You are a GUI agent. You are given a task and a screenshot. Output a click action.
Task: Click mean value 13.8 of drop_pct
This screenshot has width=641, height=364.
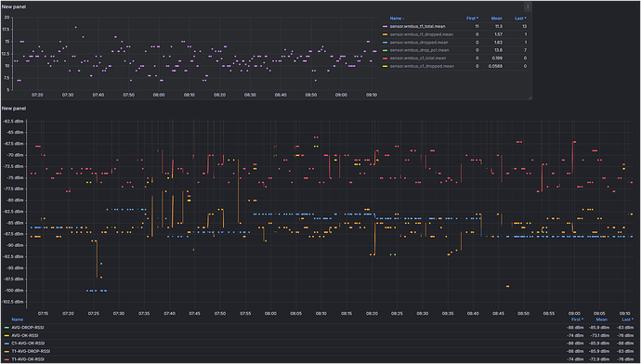(x=499, y=50)
